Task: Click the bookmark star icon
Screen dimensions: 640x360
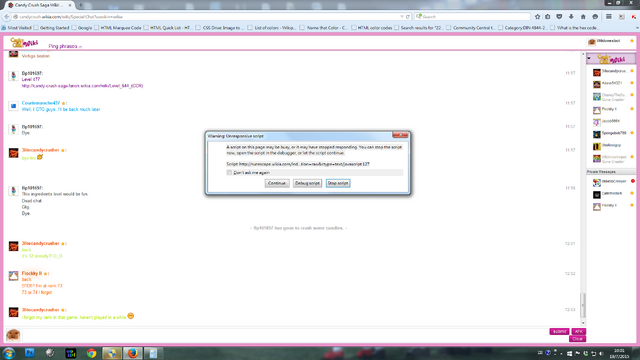Action: (538, 17)
